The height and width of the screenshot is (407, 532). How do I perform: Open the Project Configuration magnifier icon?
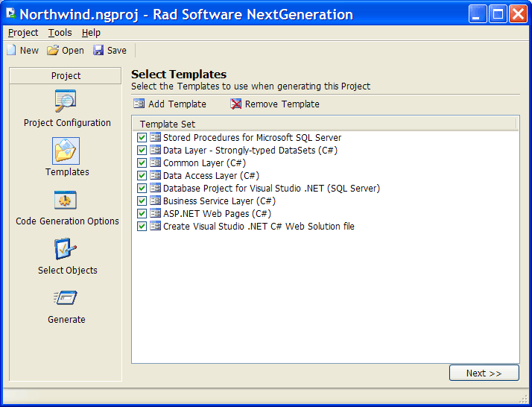(66, 101)
